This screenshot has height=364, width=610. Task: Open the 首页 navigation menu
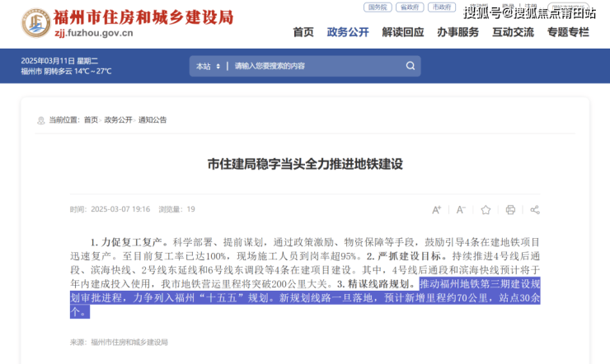[303, 32]
